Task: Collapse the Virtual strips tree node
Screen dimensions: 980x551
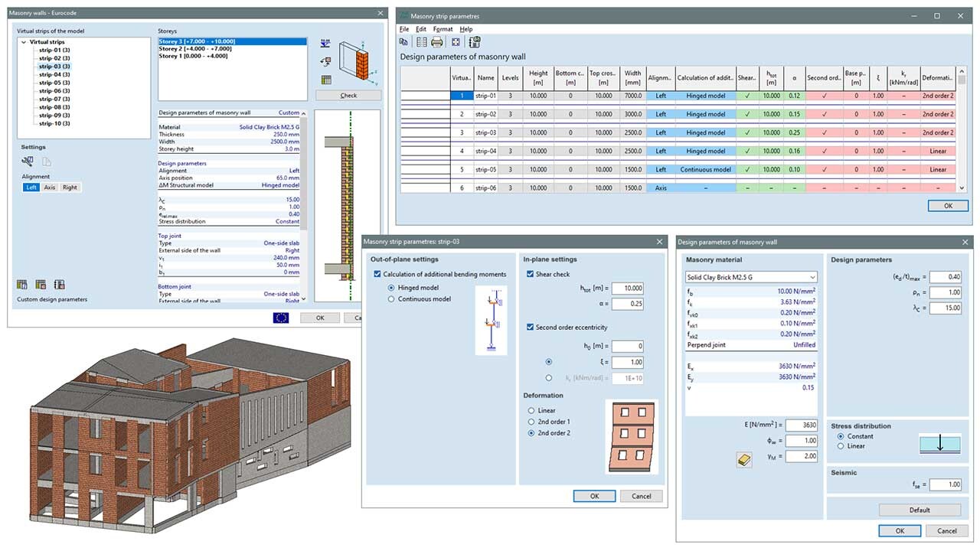Action: coord(24,42)
